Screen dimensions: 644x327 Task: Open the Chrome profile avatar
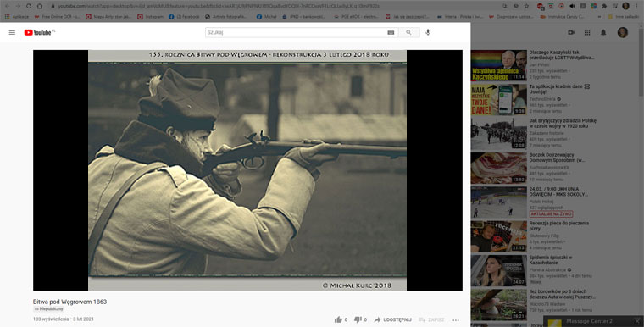(x=625, y=6)
